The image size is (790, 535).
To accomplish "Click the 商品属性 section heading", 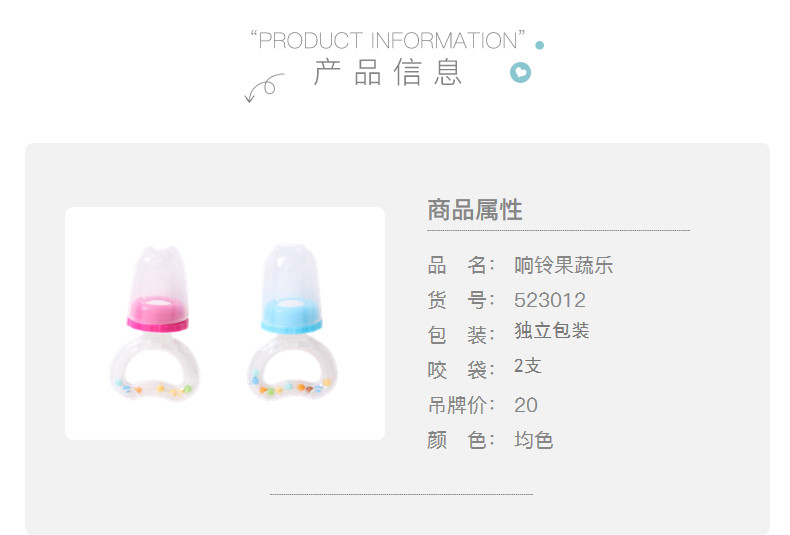I will click(x=475, y=210).
